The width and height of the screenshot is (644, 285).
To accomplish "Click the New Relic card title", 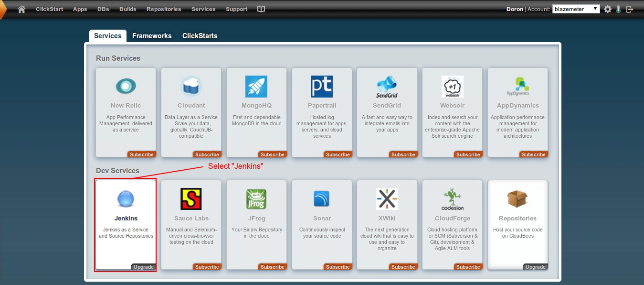I will [x=126, y=106].
